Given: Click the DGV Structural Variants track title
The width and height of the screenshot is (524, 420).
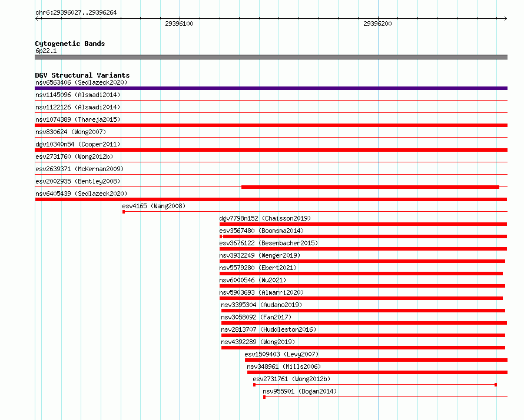Looking at the screenshot, I should click(x=82, y=75).
